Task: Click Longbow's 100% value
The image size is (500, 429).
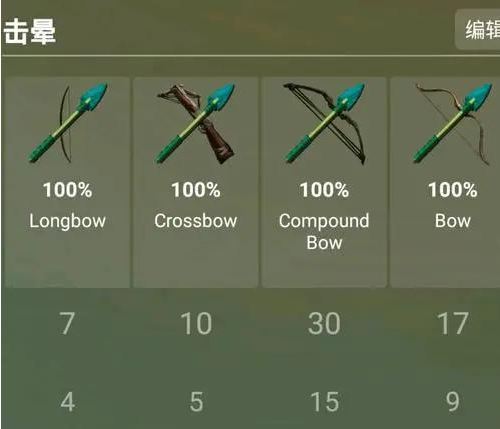Action: 68,190
